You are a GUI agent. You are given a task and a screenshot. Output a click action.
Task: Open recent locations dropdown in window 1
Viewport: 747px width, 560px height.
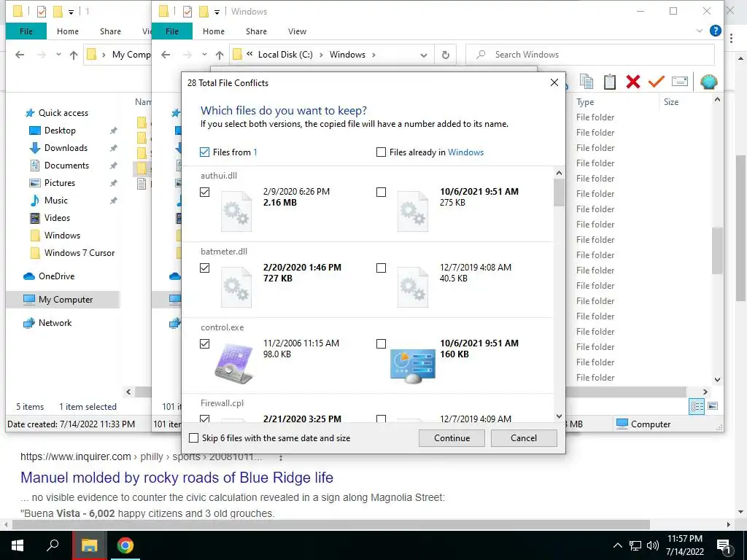coord(58,55)
